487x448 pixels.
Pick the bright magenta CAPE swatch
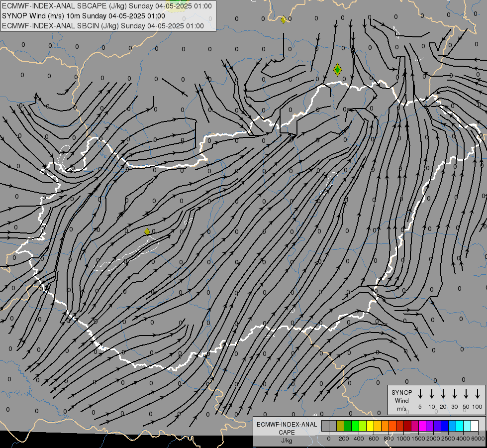(x=422, y=426)
